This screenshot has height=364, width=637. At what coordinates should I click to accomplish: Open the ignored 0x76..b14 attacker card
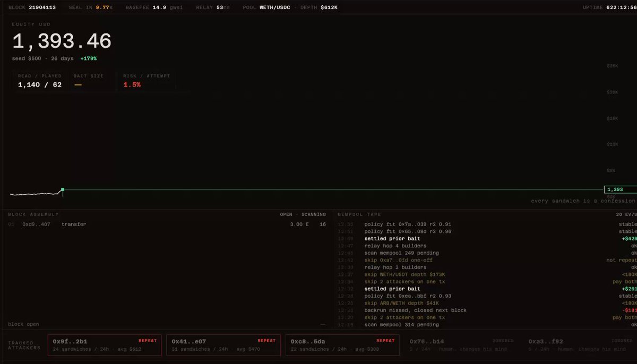pos(461,345)
